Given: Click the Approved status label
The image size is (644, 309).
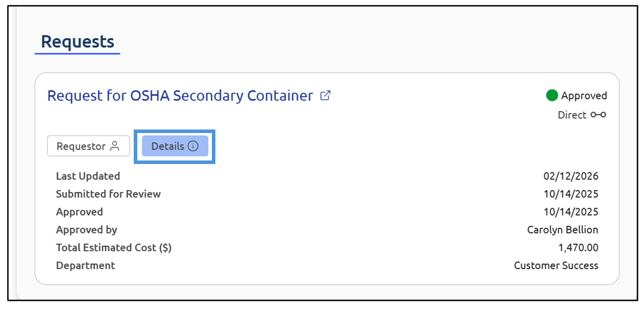Looking at the screenshot, I should point(583,96).
